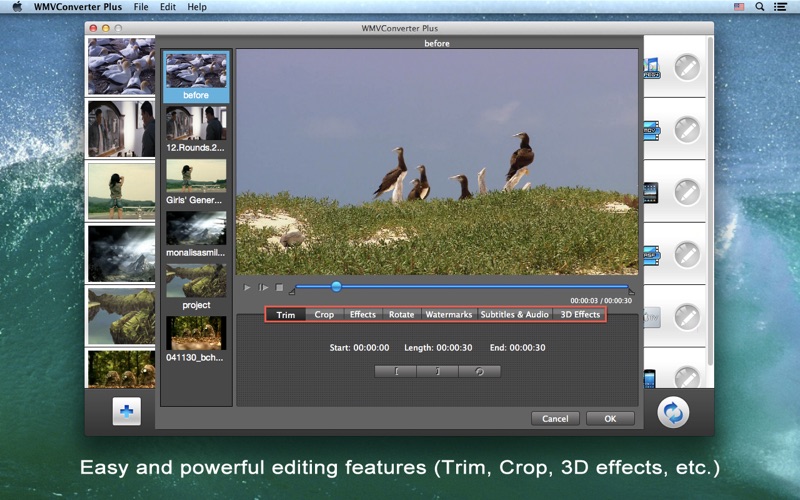800x500 pixels.
Task: Open edit pencil next to iPad format
Action: [687, 192]
